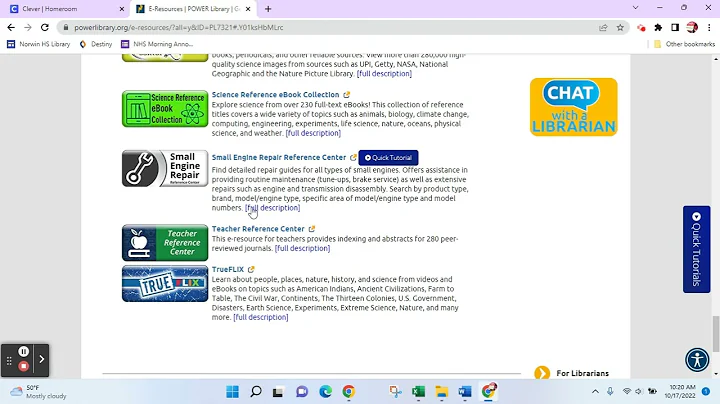Image resolution: width=720 pixels, height=404 pixels.
Task: Open Excel from the taskbar
Action: click(418, 392)
